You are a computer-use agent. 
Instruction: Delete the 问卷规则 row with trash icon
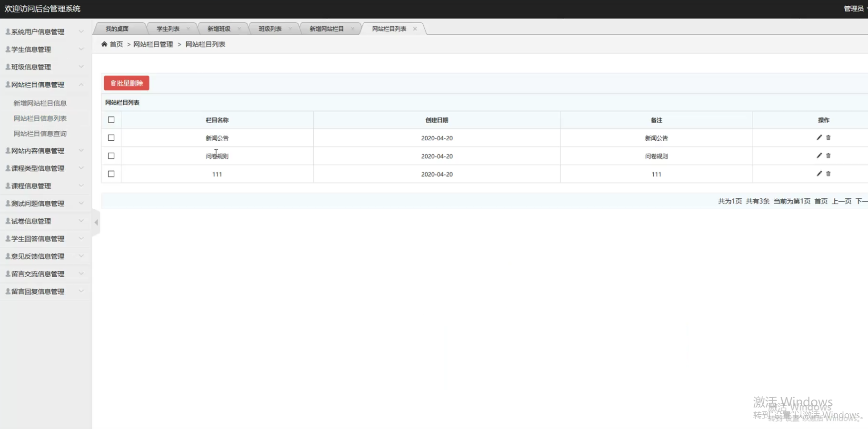pos(828,156)
